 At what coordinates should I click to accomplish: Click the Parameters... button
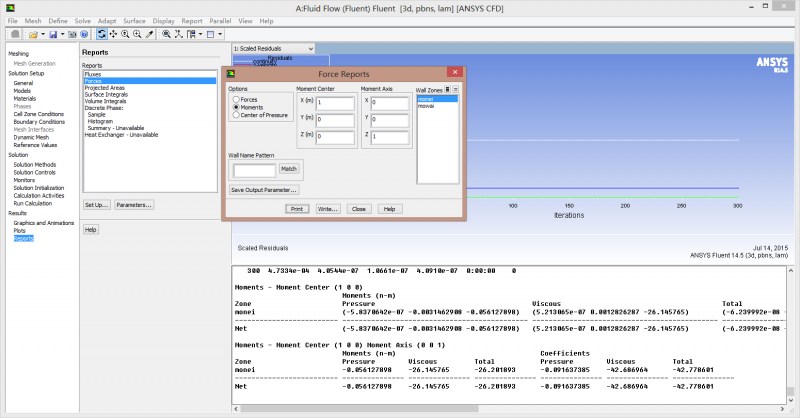pyautogui.click(x=134, y=205)
